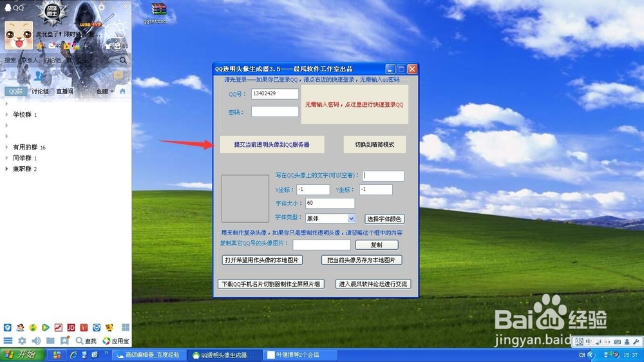Switch to 叶健博等2个会话 taskbar item
The width and height of the screenshot is (644, 362).
pyautogui.click(x=300, y=355)
